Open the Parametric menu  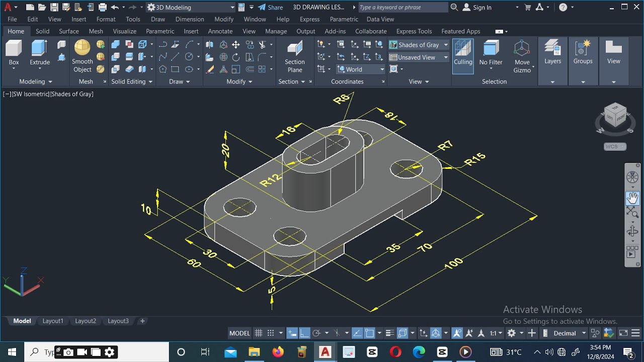pos(344,19)
